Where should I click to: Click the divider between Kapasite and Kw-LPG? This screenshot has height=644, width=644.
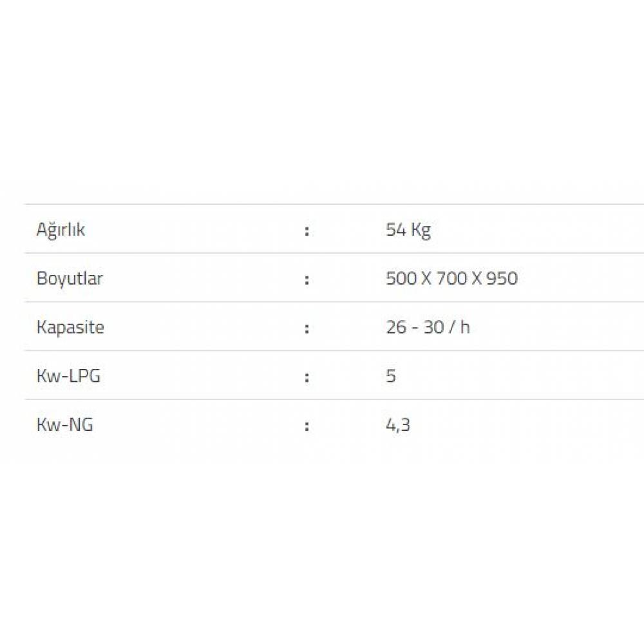[322, 351]
